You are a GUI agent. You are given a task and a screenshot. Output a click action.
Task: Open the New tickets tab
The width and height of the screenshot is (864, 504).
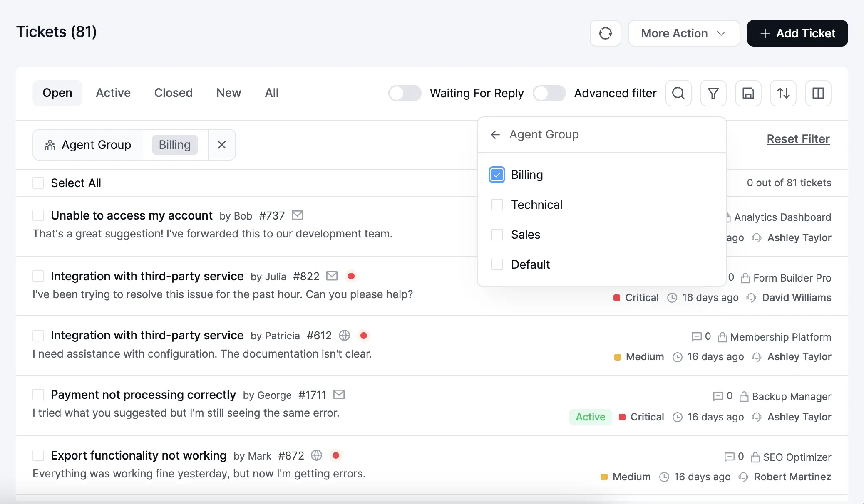click(228, 93)
